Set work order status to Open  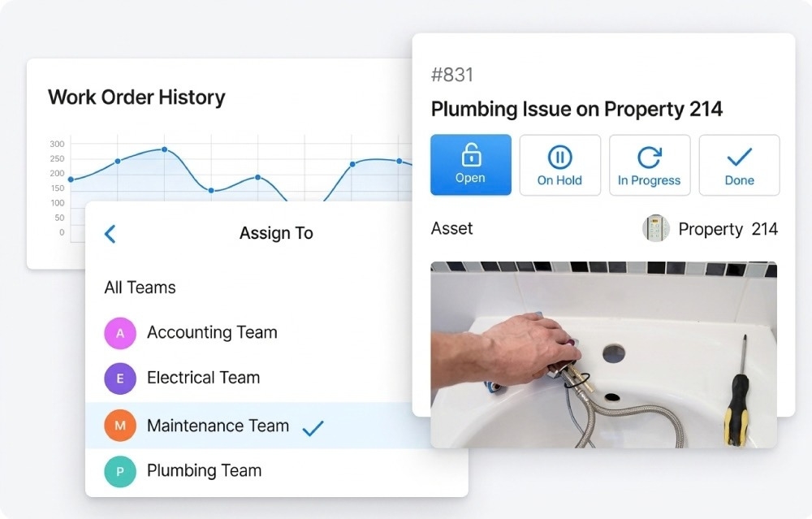(x=471, y=165)
